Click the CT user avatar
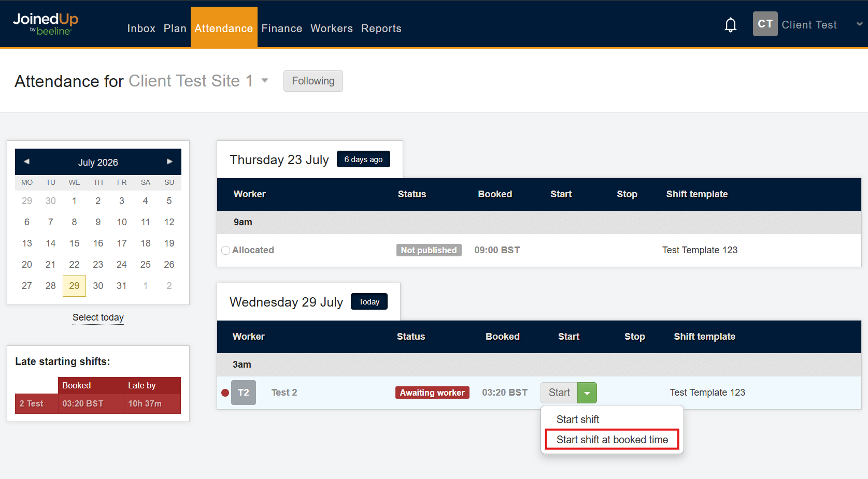The height and width of the screenshot is (479, 868). (x=765, y=24)
